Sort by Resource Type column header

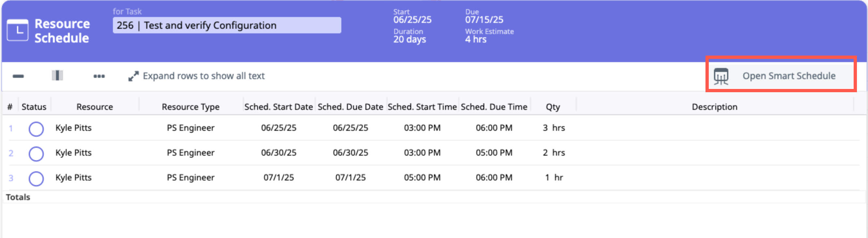190,107
